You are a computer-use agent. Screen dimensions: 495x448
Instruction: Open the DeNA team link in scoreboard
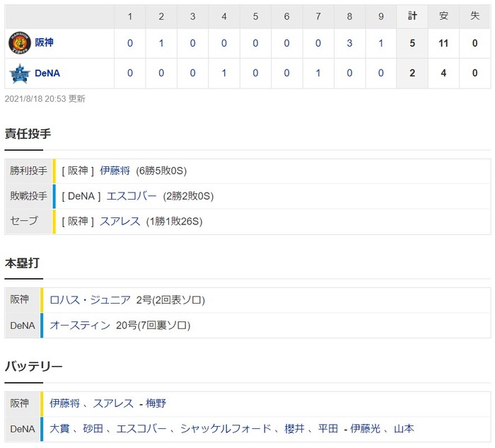click(x=47, y=74)
